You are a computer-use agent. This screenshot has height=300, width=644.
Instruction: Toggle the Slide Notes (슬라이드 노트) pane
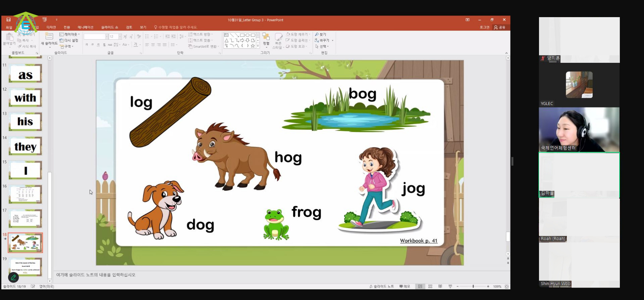pos(382,287)
